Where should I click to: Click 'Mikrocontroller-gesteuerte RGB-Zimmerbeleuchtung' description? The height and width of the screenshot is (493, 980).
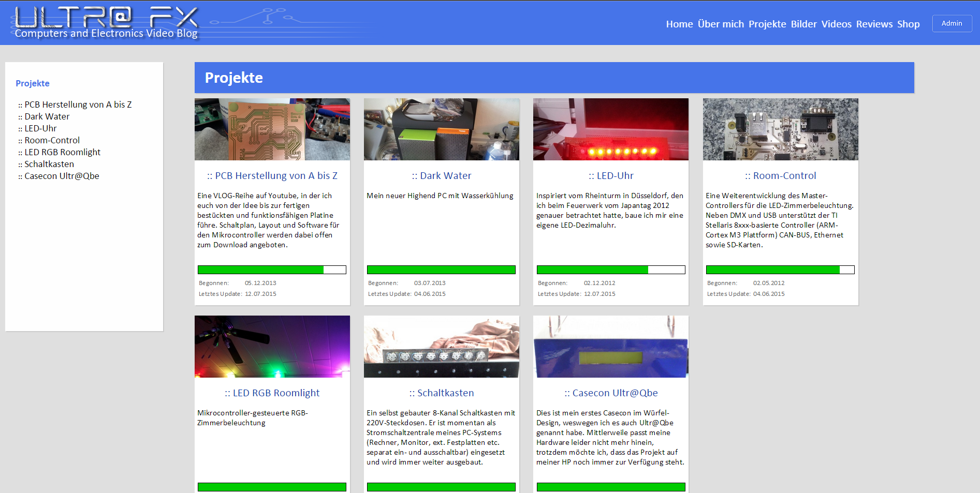click(x=253, y=417)
